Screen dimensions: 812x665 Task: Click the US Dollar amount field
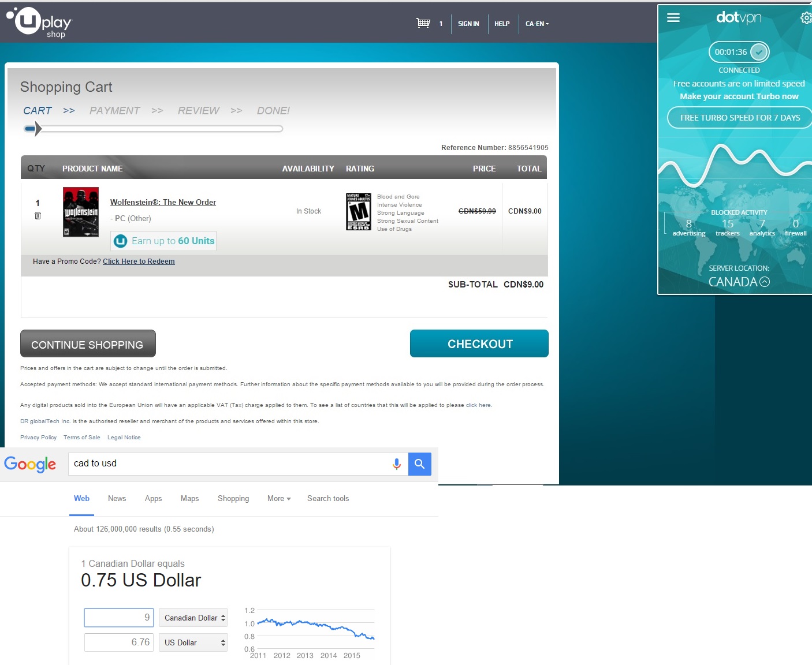pos(119,642)
